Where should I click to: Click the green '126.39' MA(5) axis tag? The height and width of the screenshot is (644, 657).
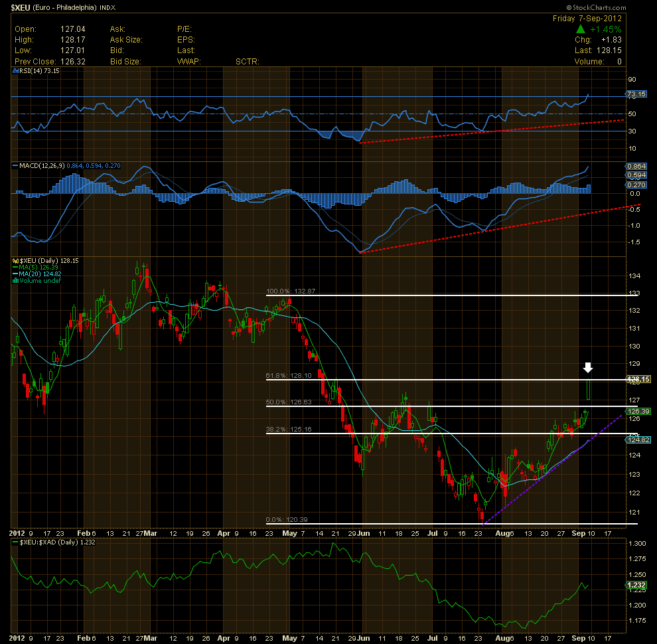click(x=638, y=412)
